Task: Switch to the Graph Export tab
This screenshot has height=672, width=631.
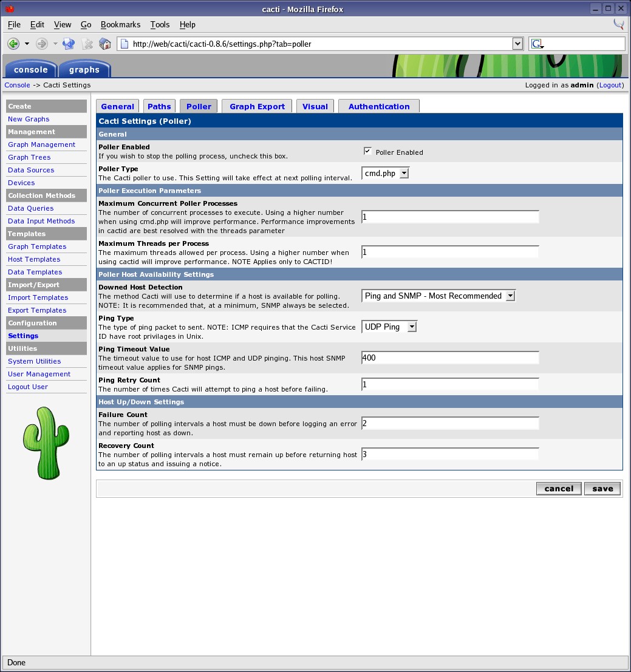Action: point(257,106)
